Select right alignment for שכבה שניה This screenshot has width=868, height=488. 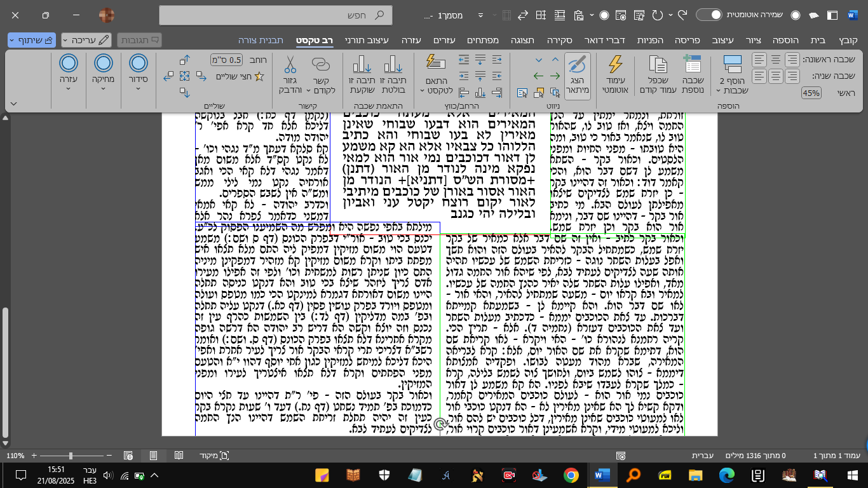792,76
